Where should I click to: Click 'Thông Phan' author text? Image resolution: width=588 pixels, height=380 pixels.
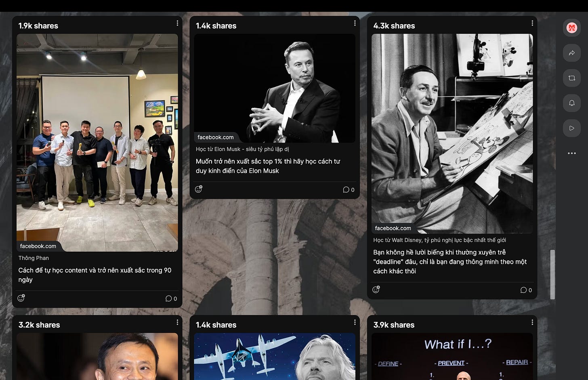(34, 258)
